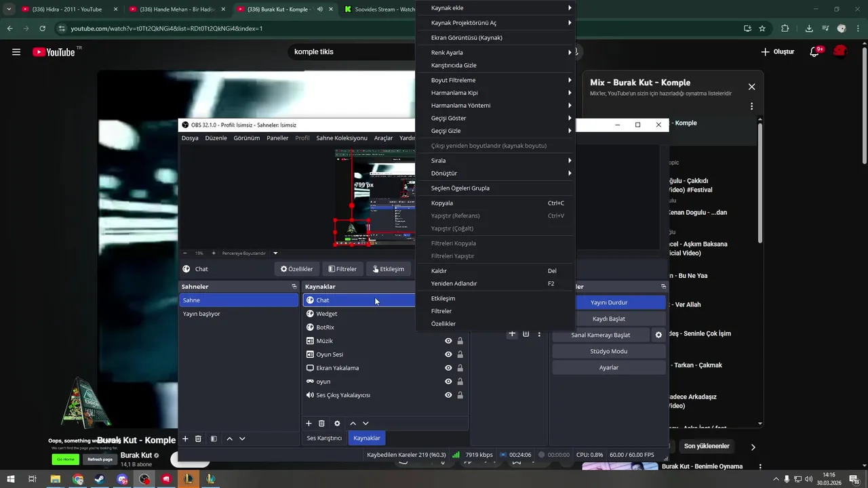Toggle visibility eye of Ekran Yakalama source
Screen dimensions: 868x488
pos(448,368)
